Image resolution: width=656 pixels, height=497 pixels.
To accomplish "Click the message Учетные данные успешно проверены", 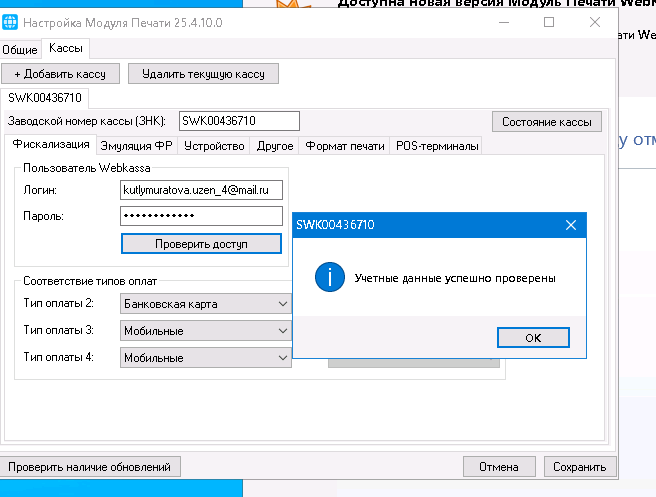I will point(455,278).
